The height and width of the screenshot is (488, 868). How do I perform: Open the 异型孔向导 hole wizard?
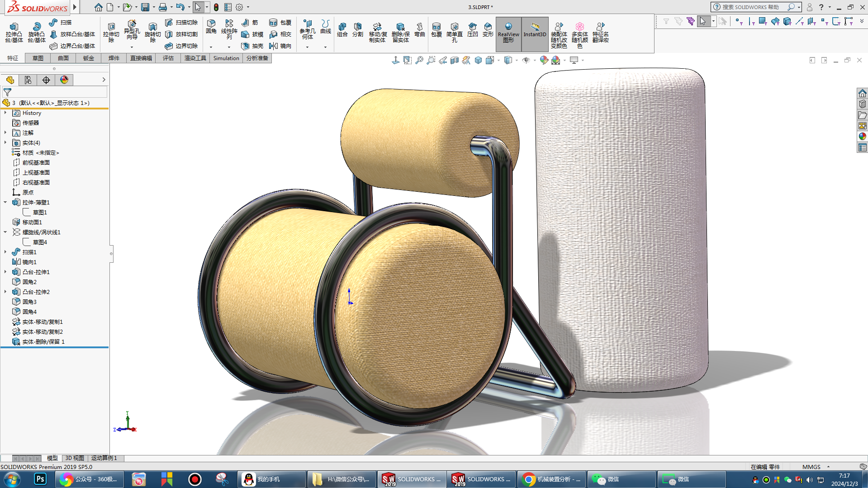(132, 29)
